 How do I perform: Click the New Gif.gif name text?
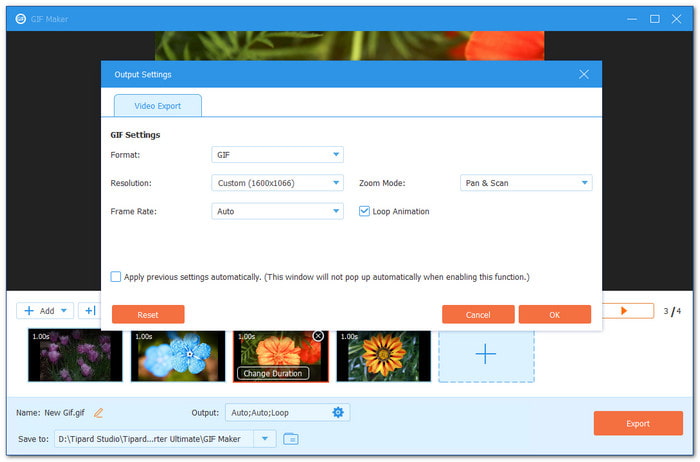(64, 413)
